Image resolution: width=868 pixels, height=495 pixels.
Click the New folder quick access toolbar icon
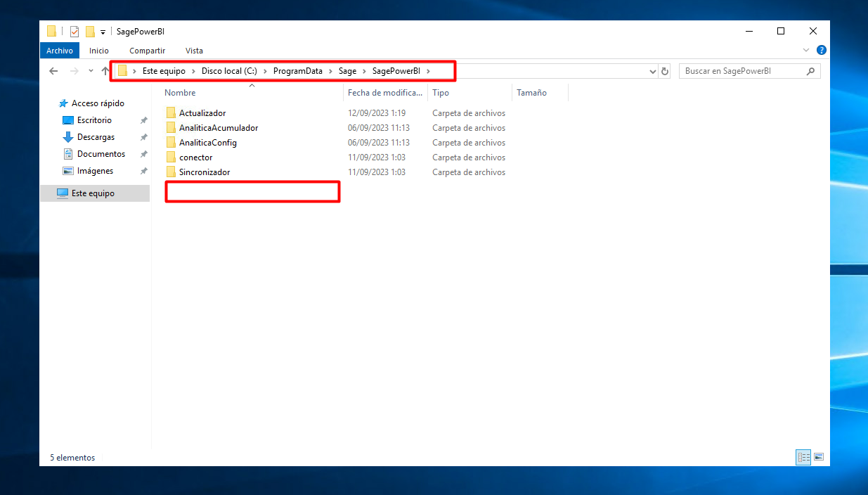[x=90, y=31]
